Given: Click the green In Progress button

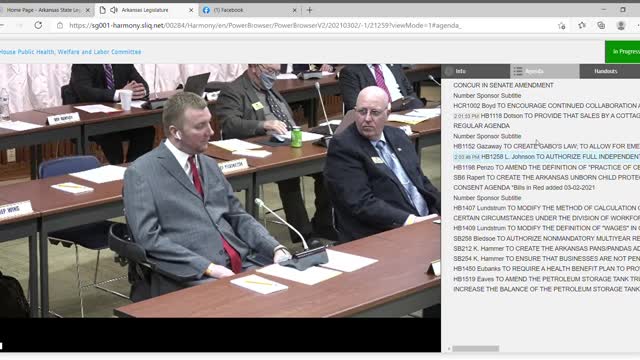Looking at the screenshot, I should coord(622,51).
